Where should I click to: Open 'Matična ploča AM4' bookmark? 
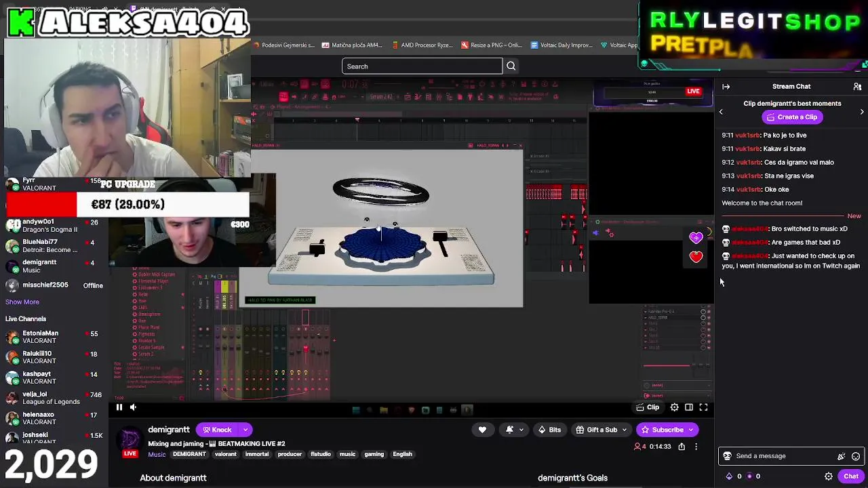[x=353, y=45]
